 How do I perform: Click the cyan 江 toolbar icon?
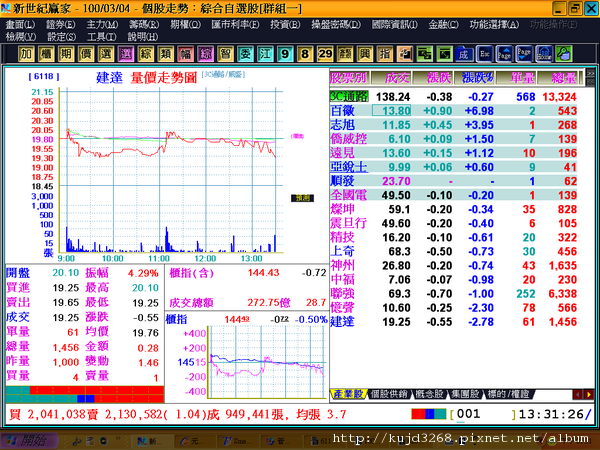(x=265, y=54)
